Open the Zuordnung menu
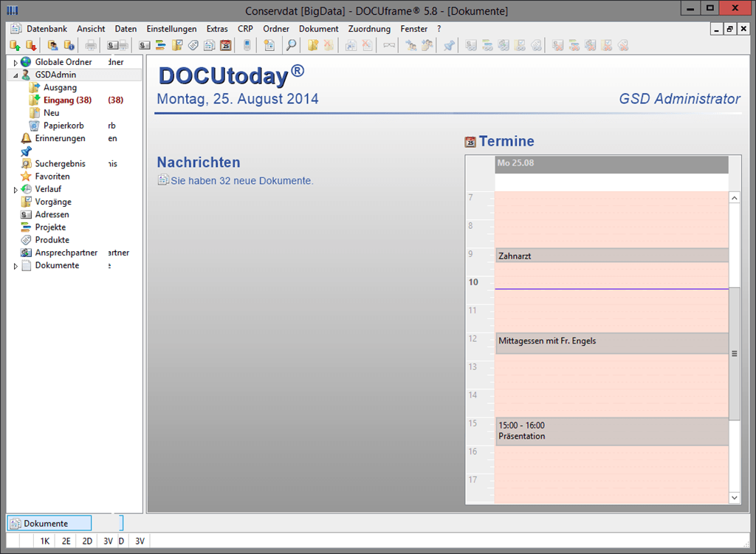Image resolution: width=756 pixels, height=554 pixels. [369, 29]
